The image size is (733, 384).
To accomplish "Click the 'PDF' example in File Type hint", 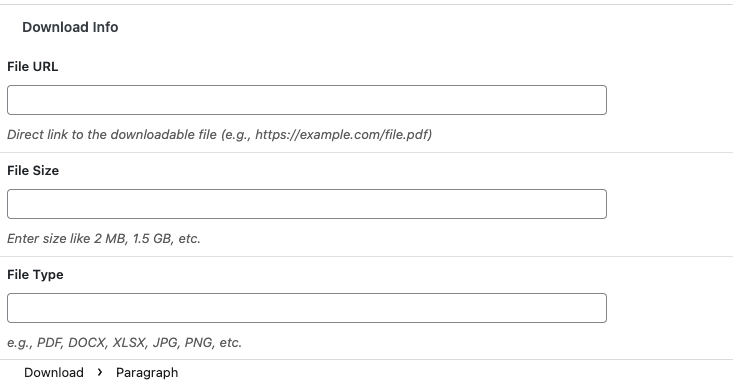I will (x=49, y=343).
